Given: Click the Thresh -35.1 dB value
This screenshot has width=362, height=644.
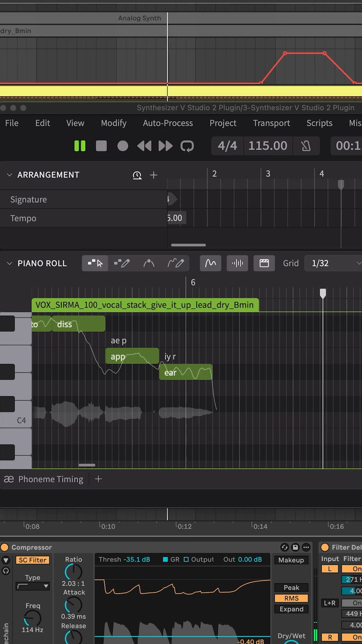Looking at the screenshot, I should pos(136,559).
